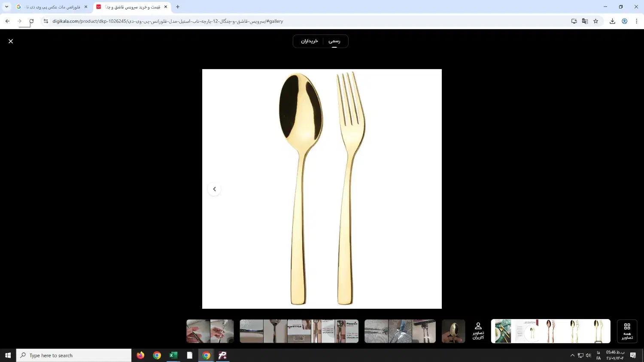This screenshot has height=362, width=644.
Task: Go back to the previous page
Action: tap(7, 21)
